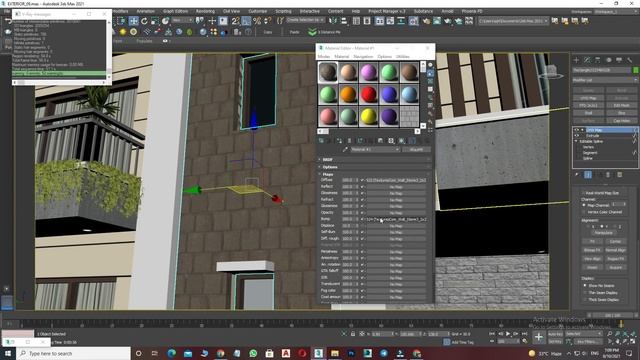Open the Graph Editors menu
The image size is (640, 360).
tap(175, 11)
